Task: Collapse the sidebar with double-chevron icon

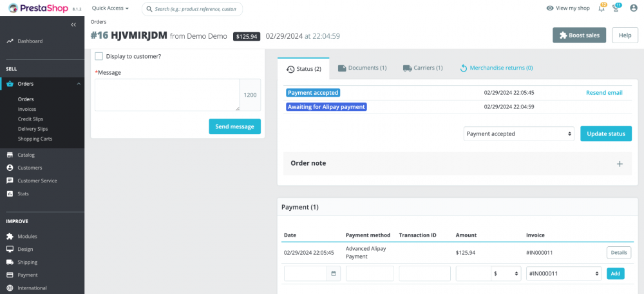Action: click(x=73, y=24)
